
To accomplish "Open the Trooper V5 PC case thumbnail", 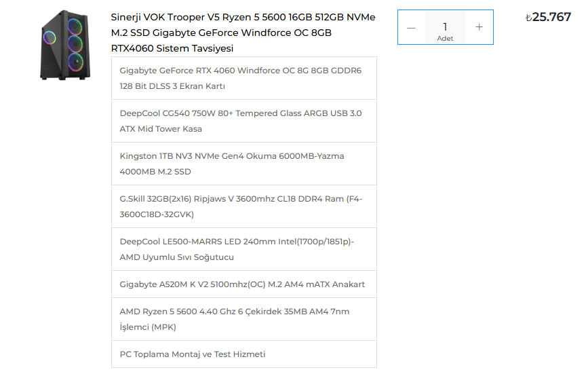I will (65, 45).
